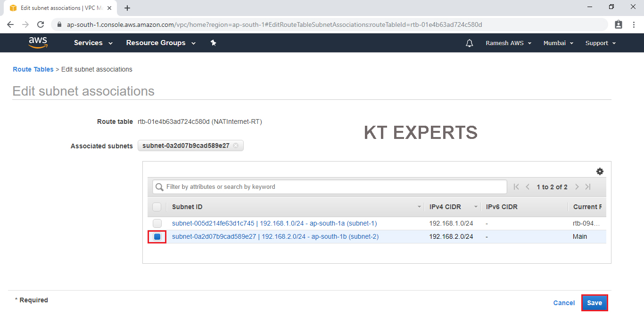The height and width of the screenshot is (324, 644).
Task: Jump to first page of subnets
Action: coord(516,187)
